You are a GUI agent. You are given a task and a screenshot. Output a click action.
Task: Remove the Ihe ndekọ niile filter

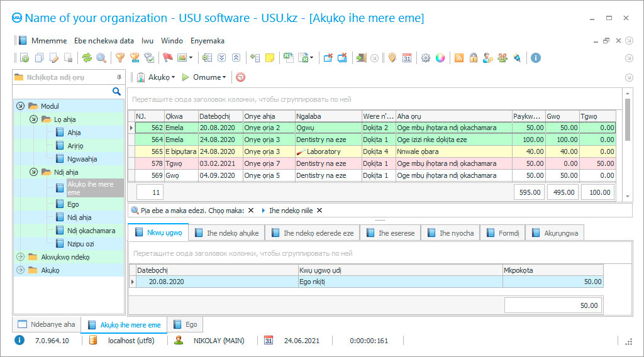point(319,211)
